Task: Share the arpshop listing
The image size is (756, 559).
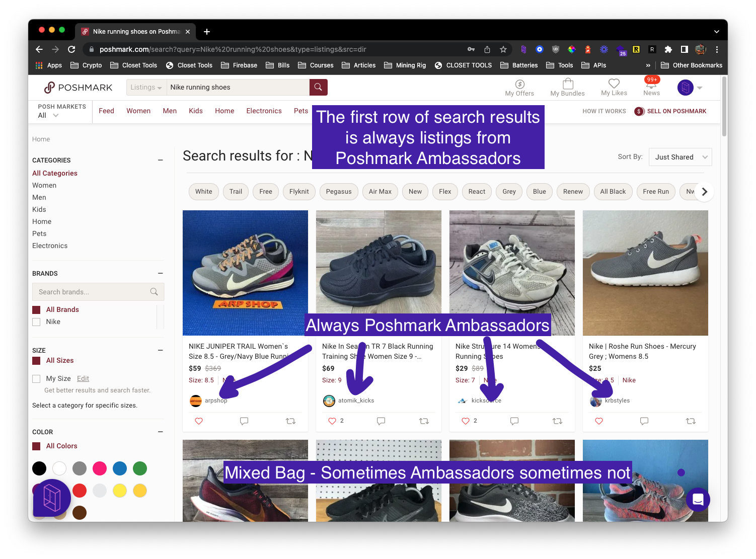Action: [290, 421]
